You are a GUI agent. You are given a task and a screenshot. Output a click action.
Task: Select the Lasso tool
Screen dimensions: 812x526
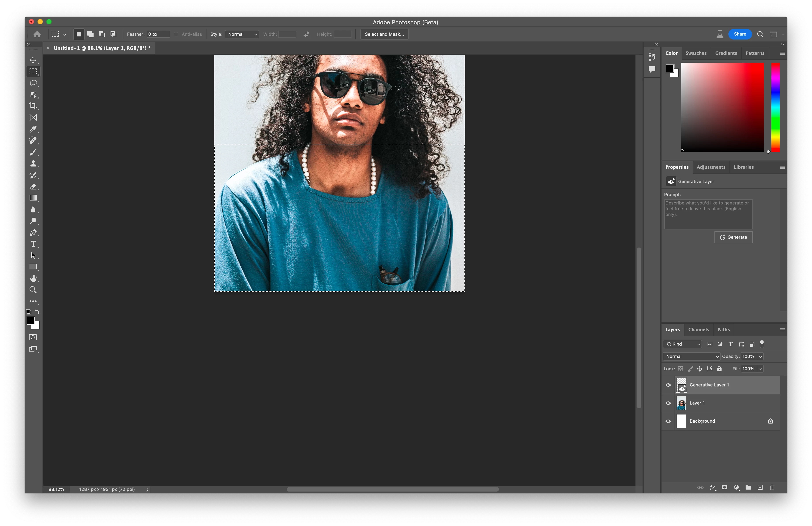tap(33, 83)
